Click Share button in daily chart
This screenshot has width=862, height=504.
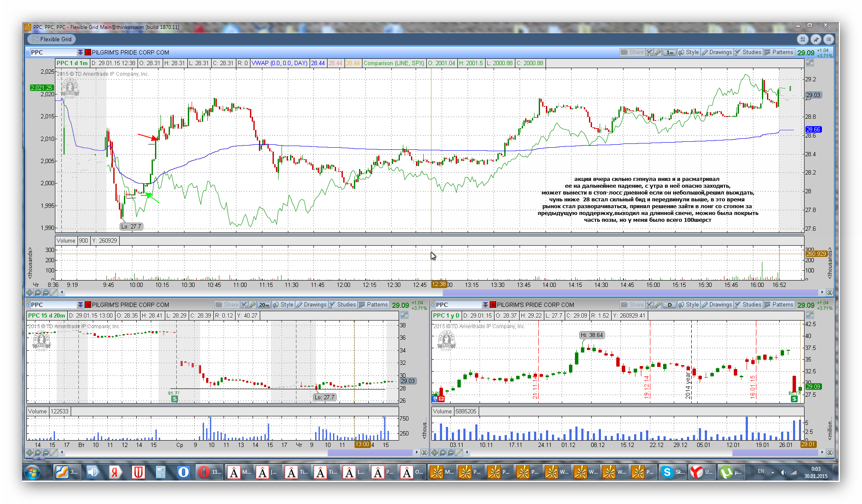click(x=632, y=305)
